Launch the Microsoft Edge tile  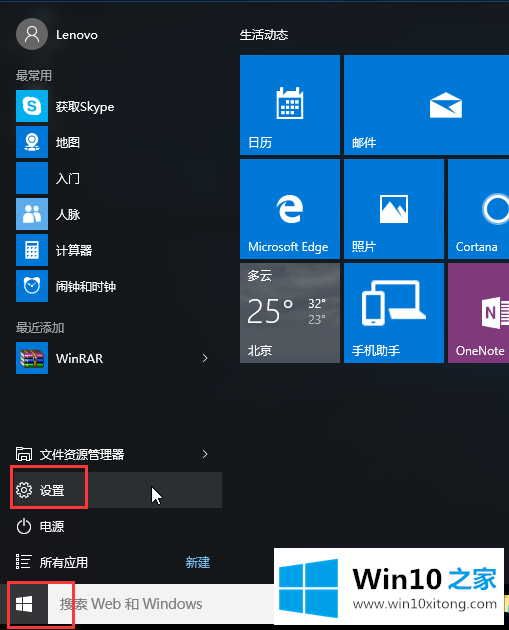point(290,209)
